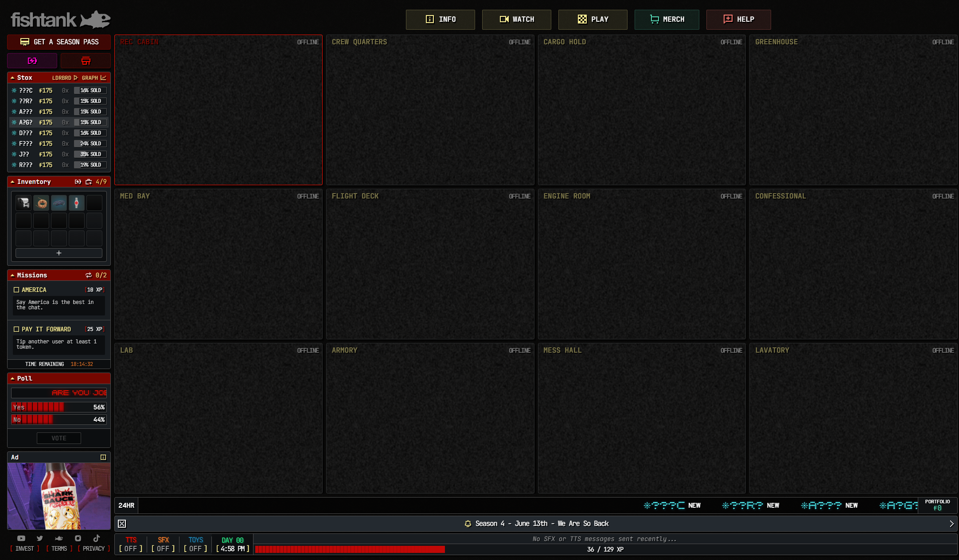Screen dimensions: 959x560
Task: Open the HELP menu
Action: 739,19
